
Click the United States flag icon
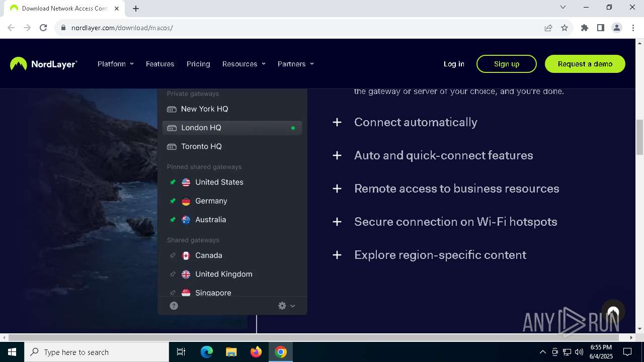pyautogui.click(x=186, y=182)
